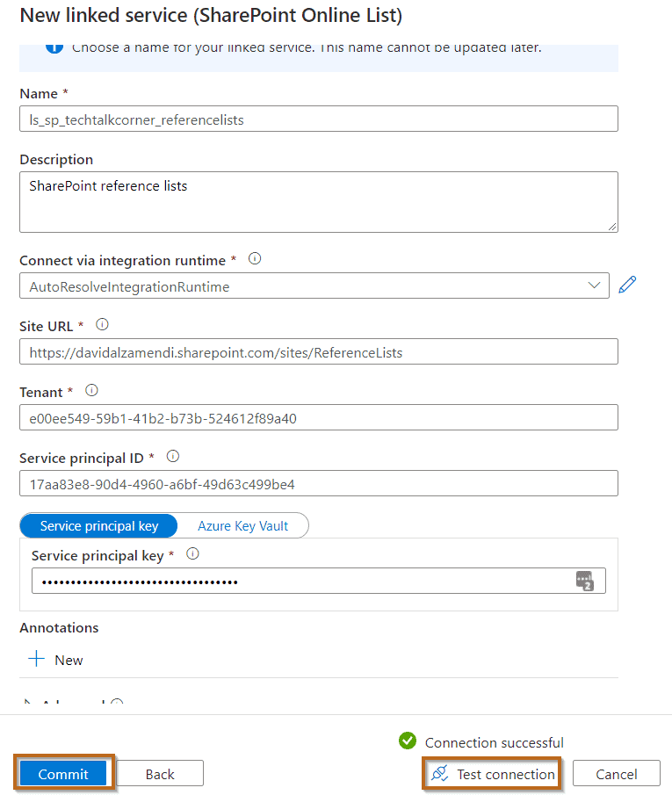Click plus icon beside New annotation
The image size is (672, 795).
pyautogui.click(x=37, y=659)
